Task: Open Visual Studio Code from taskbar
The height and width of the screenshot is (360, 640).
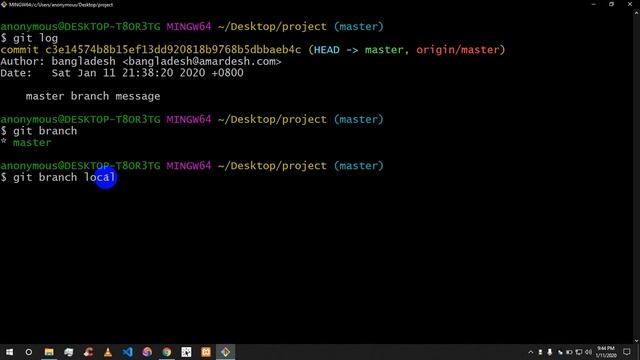Action: [x=128, y=352]
